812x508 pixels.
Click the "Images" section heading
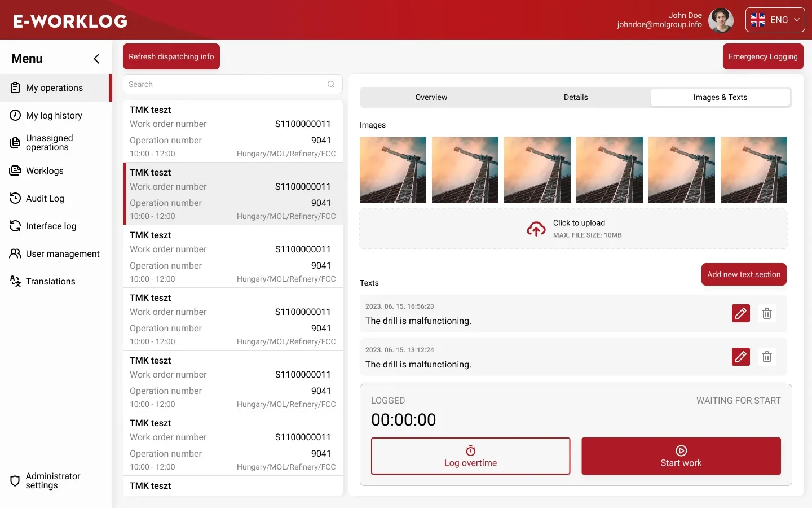[373, 125]
